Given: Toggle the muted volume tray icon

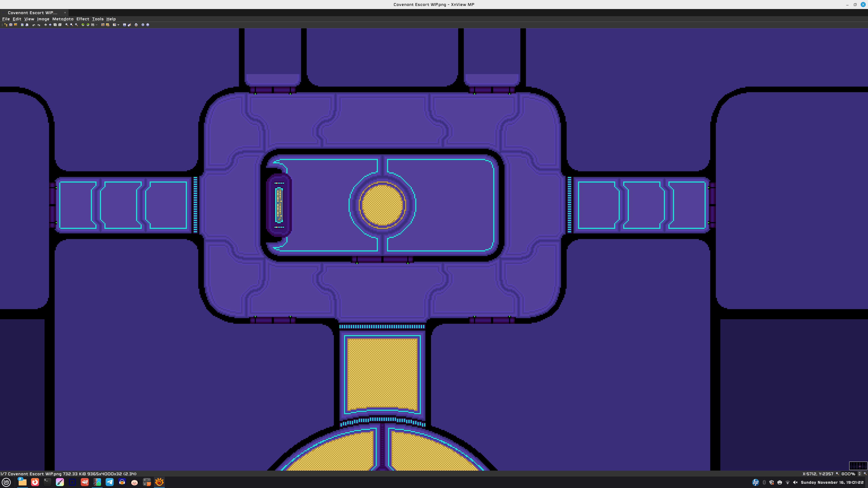Looking at the screenshot, I should (796, 482).
